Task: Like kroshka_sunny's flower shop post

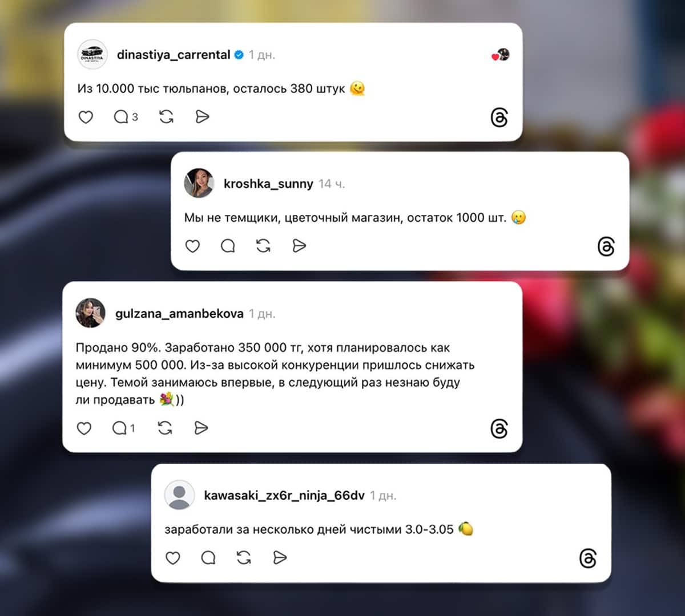Action: [192, 246]
